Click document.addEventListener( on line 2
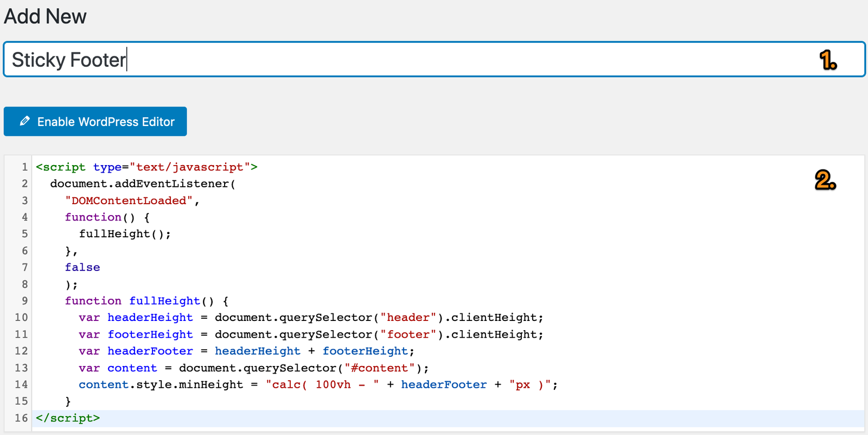This screenshot has width=868, height=435. 143,184
